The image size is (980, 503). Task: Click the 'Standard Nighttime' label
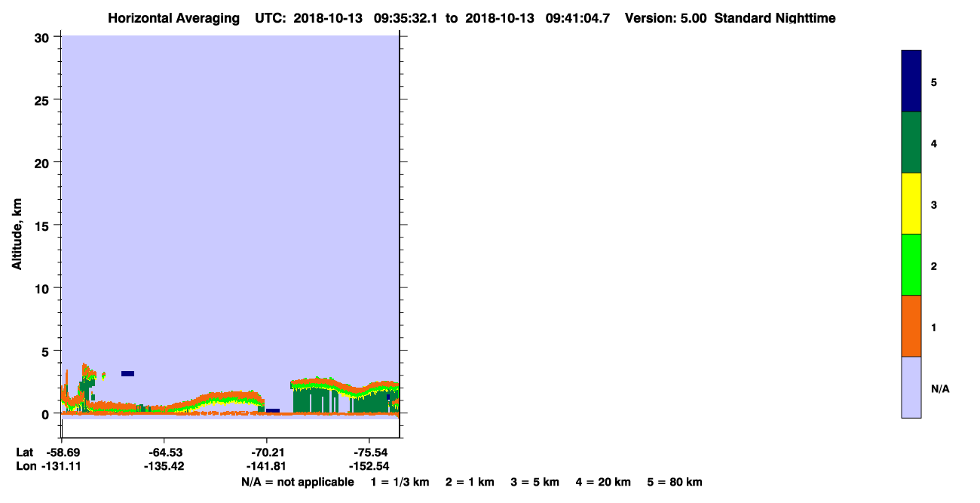click(775, 18)
